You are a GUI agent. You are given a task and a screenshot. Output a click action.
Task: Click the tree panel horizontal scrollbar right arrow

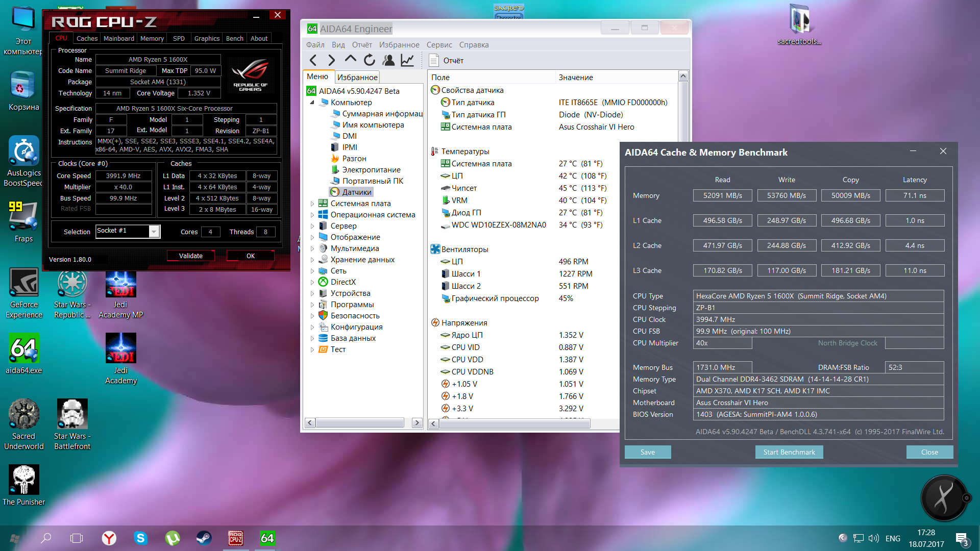(417, 422)
